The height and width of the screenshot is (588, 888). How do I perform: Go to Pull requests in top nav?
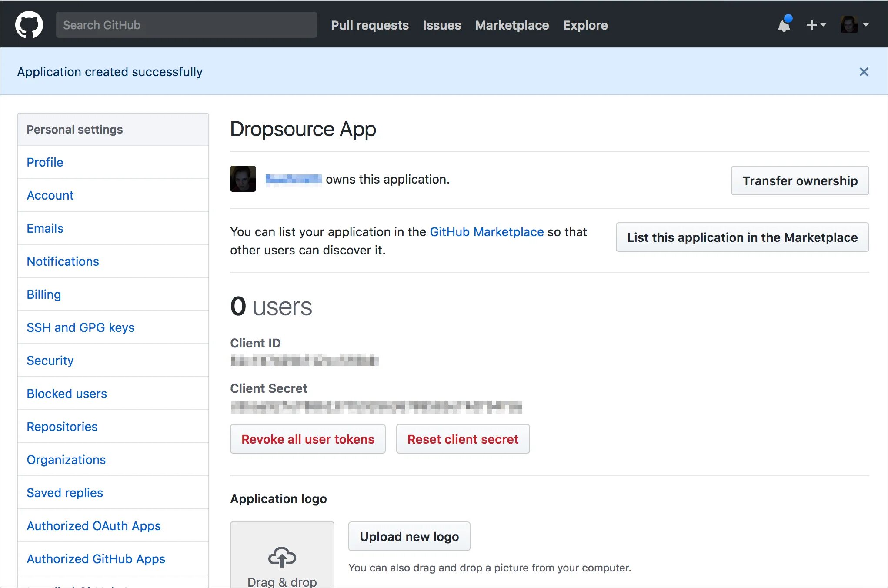pyautogui.click(x=370, y=25)
